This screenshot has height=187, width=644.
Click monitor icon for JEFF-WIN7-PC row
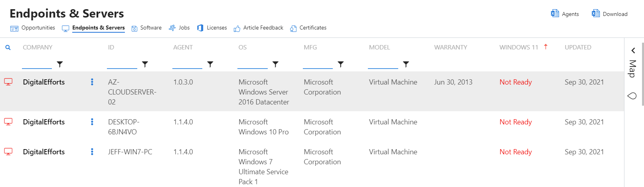coord(8,152)
